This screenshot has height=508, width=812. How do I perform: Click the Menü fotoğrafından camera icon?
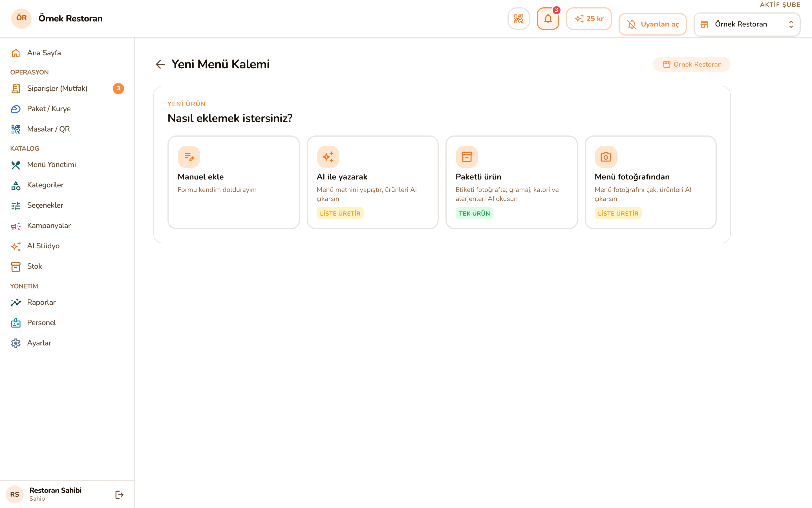(x=606, y=157)
